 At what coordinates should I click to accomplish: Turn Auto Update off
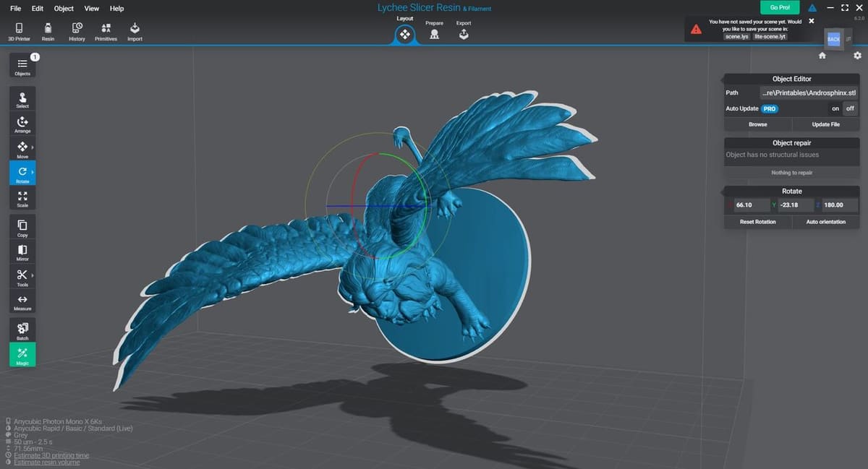851,108
